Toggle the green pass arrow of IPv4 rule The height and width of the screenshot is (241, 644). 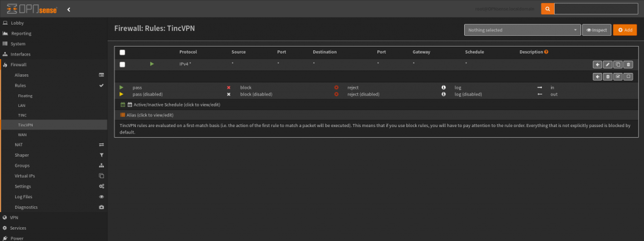152,64
